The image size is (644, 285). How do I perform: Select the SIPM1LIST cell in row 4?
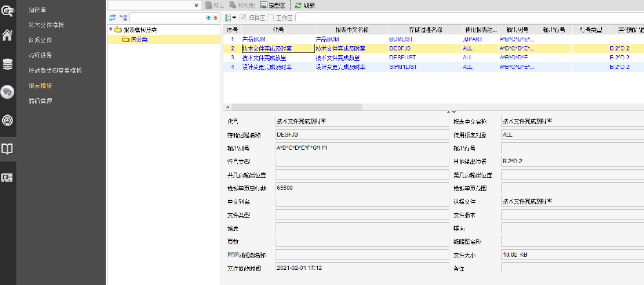click(x=425, y=67)
